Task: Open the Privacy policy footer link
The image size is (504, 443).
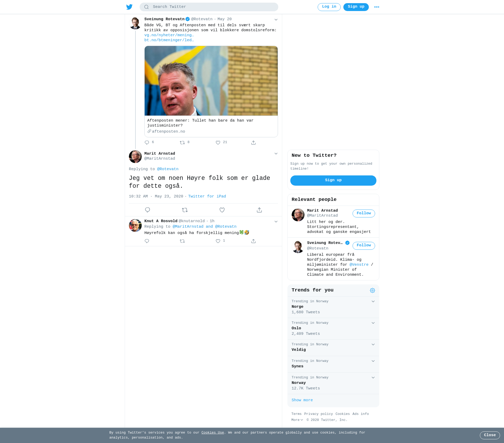Action: pyautogui.click(x=318, y=414)
